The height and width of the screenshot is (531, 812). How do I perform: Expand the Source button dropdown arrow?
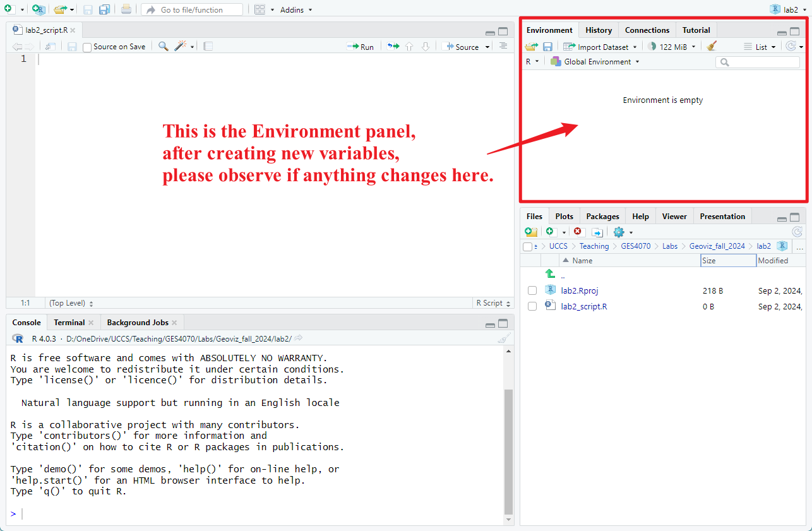pyautogui.click(x=487, y=47)
